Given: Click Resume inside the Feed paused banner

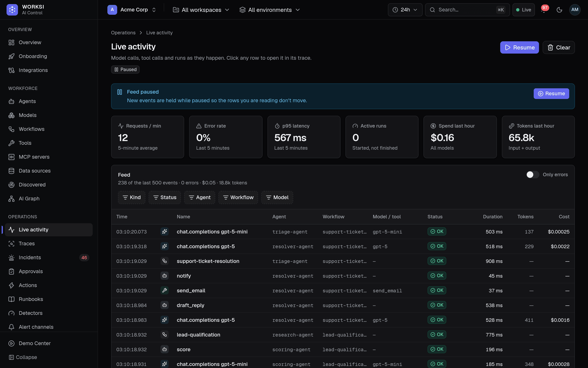Looking at the screenshot, I should 551,94.
